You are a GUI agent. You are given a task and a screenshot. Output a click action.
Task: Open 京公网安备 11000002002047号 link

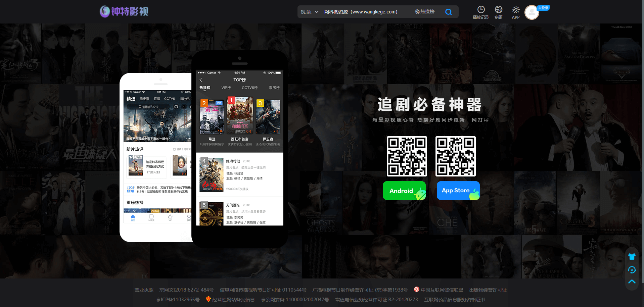tap(295, 300)
